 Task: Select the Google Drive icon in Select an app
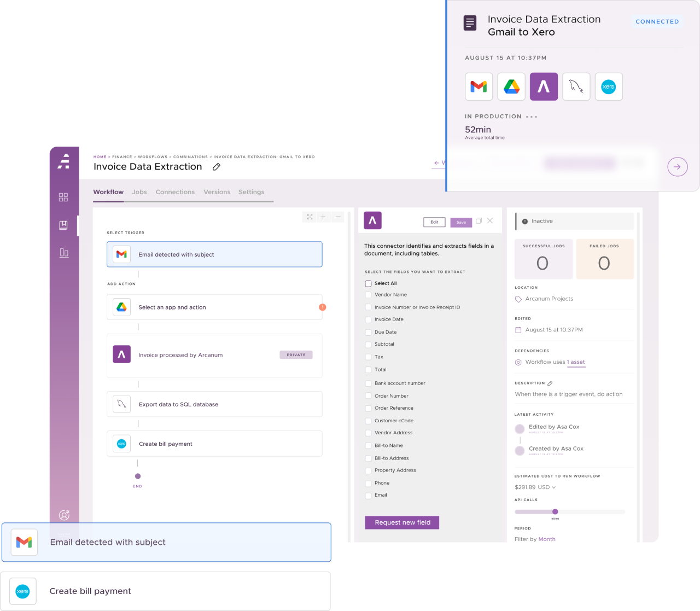tap(121, 307)
